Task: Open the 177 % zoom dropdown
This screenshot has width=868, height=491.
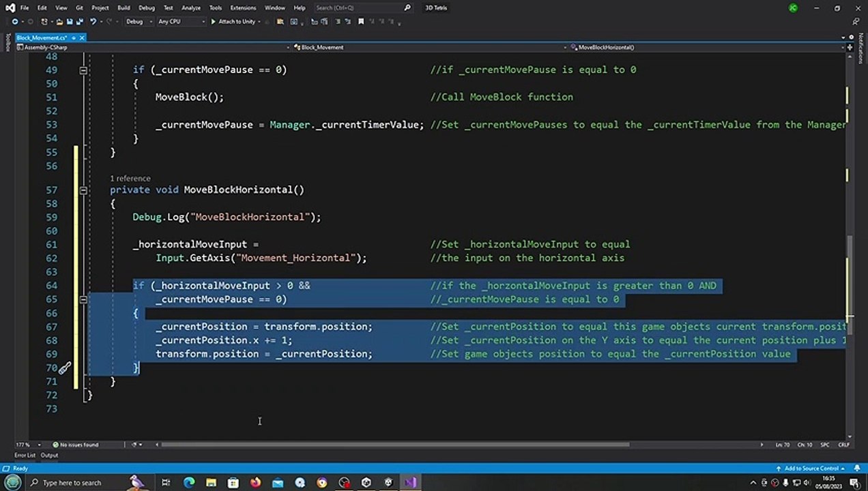Action: 27,445
